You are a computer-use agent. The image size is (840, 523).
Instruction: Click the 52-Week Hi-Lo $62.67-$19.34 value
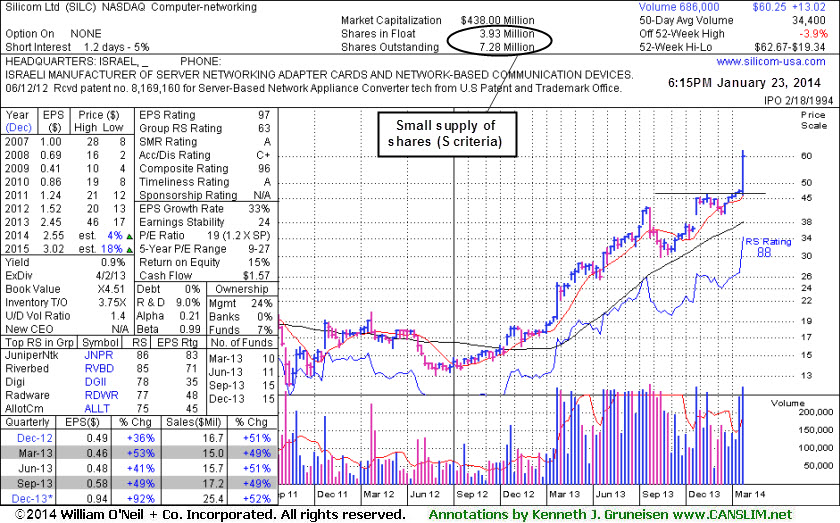[790, 47]
